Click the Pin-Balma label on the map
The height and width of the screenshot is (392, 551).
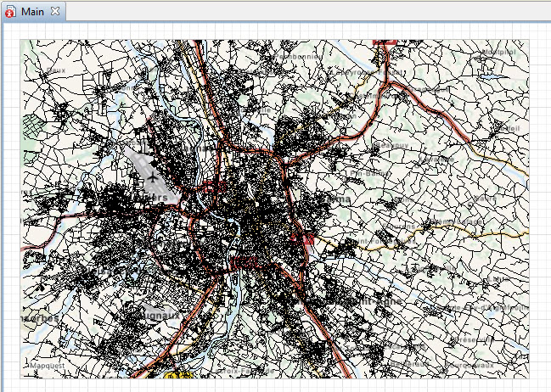coord(369,173)
